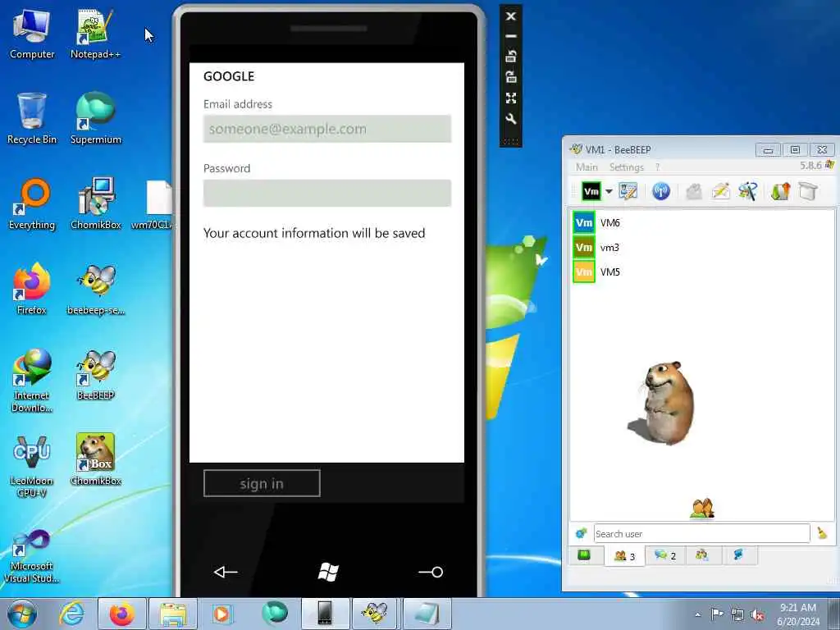Screen dimensions: 840x630
Task: Switch to phone emulator taskbar button
Action: [325, 614]
